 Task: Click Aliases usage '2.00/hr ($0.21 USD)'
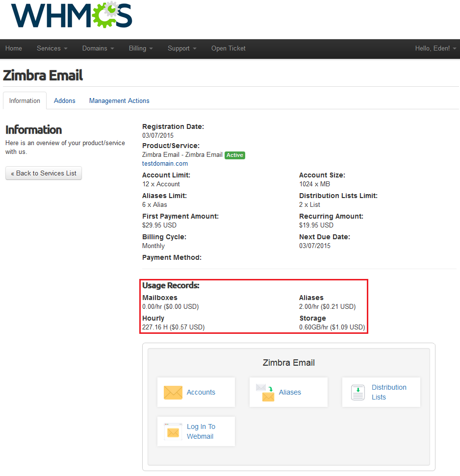(327, 306)
